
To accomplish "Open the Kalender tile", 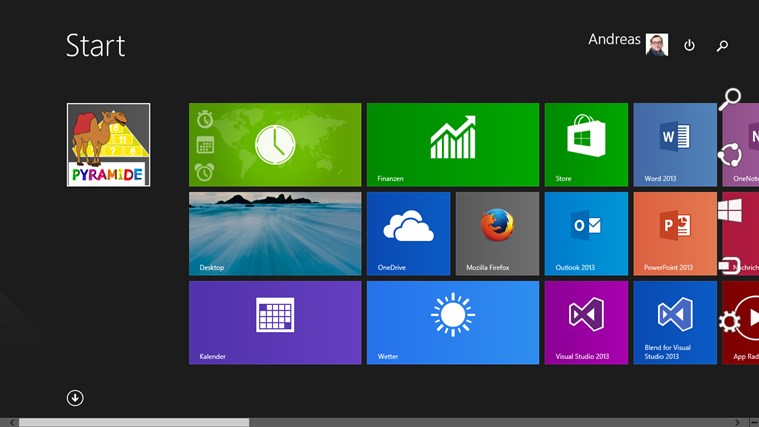I will [275, 323].
